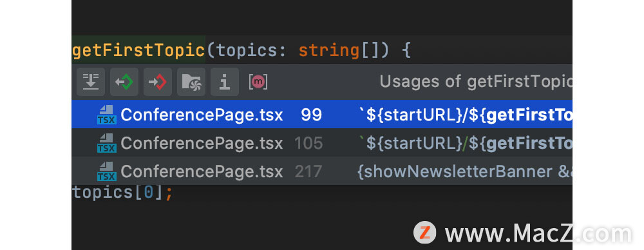Click the 0 index in topics[0]
The height and width of the screenshot is (250, 644).
[x=148, y=193]
